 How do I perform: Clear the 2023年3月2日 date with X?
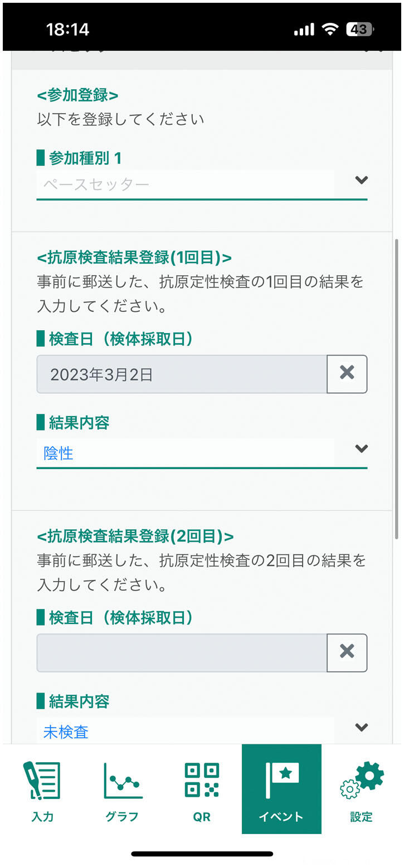pyautogui.click(x=347, y=374)
